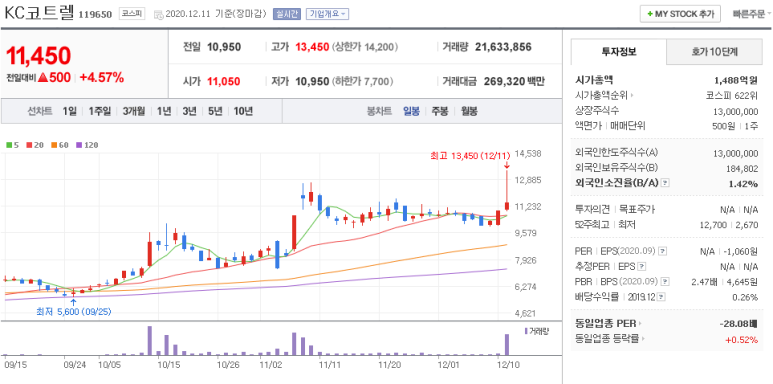Open the 빠른주문 dropdown
773x384 pixels.
click(752, 14)
